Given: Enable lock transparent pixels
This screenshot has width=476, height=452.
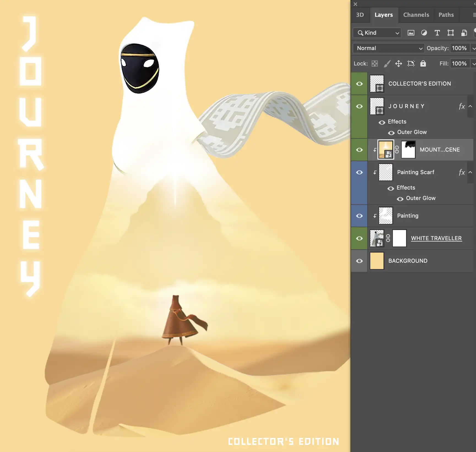Looking at the screenshot, I should (375, 64).
